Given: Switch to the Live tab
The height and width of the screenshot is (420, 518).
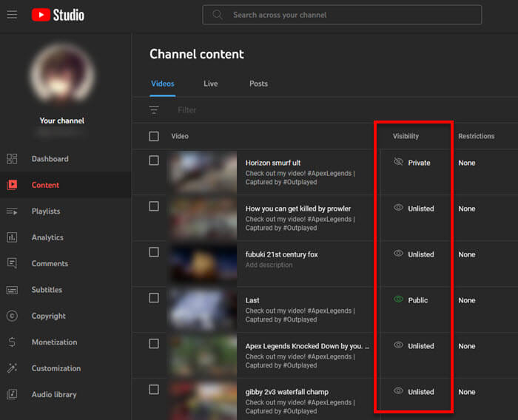Looking at the screenshot, I should pos(211,84).
